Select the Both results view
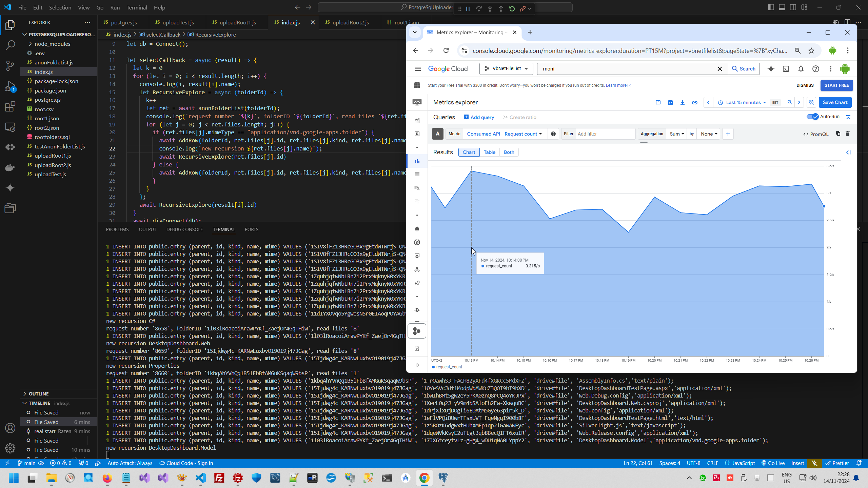This screenshot has width=868, height=488. click(x=509, y=152)
